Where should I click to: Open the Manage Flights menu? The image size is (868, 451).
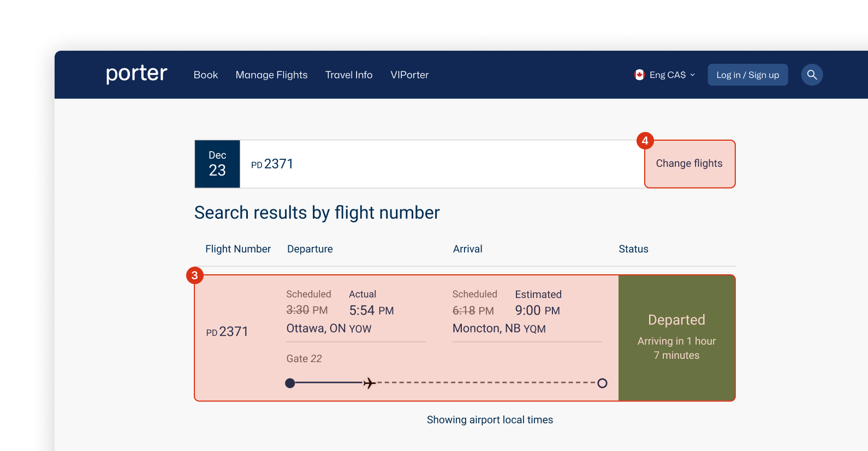[x=271, y=75]
